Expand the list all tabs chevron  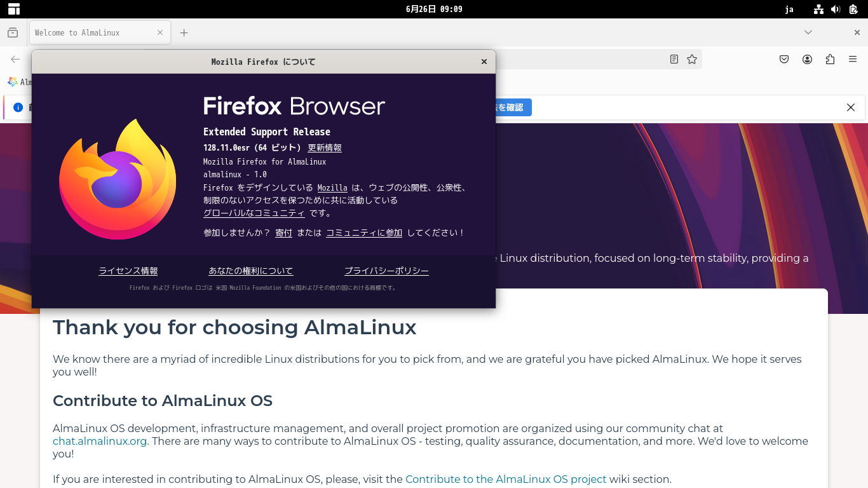(x=808, y=32)
